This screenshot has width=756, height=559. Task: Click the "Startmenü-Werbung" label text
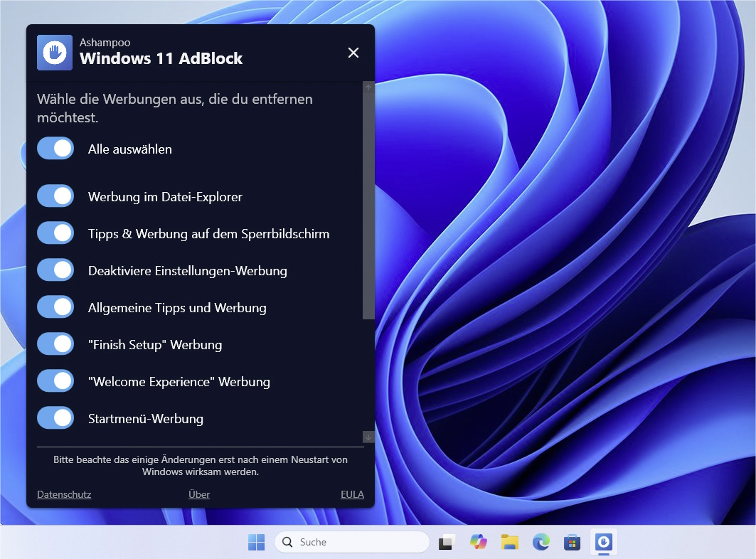(x=146, y=419)
